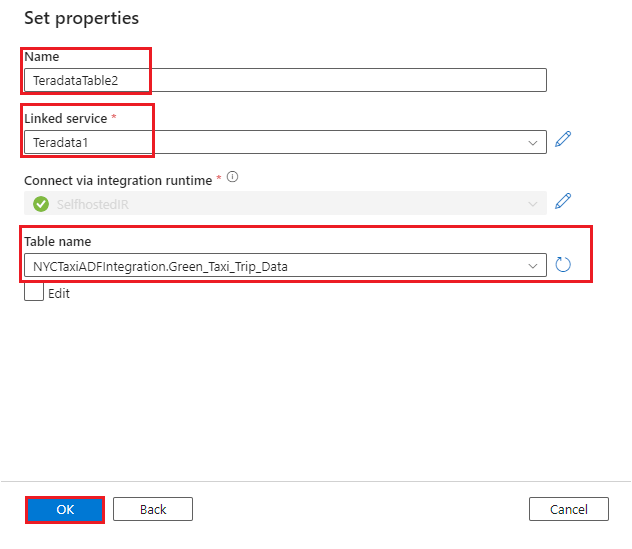Click the green check status icon beside SelfhostedIR
Image resolution: width=632 pixels, height=549 pixels.
tap(41, 204)
